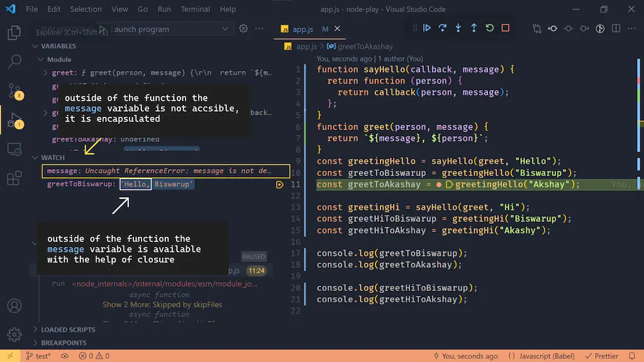Open the Edit menu
Image resolution: width=644 pixels, height=362 pixels.
coord(54,9)
